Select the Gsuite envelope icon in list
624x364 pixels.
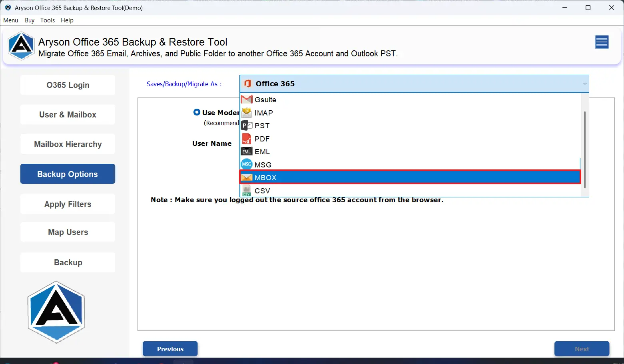tap(247, 99)
